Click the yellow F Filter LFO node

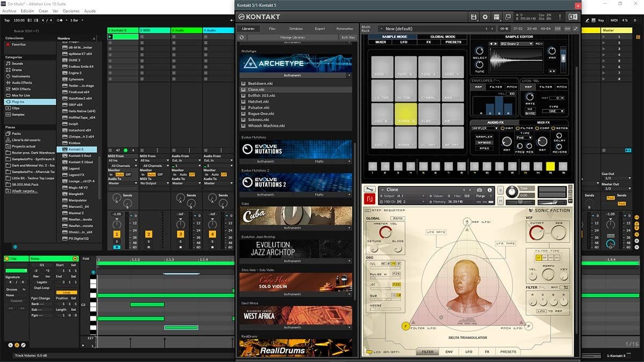click(x=405, y=326)
